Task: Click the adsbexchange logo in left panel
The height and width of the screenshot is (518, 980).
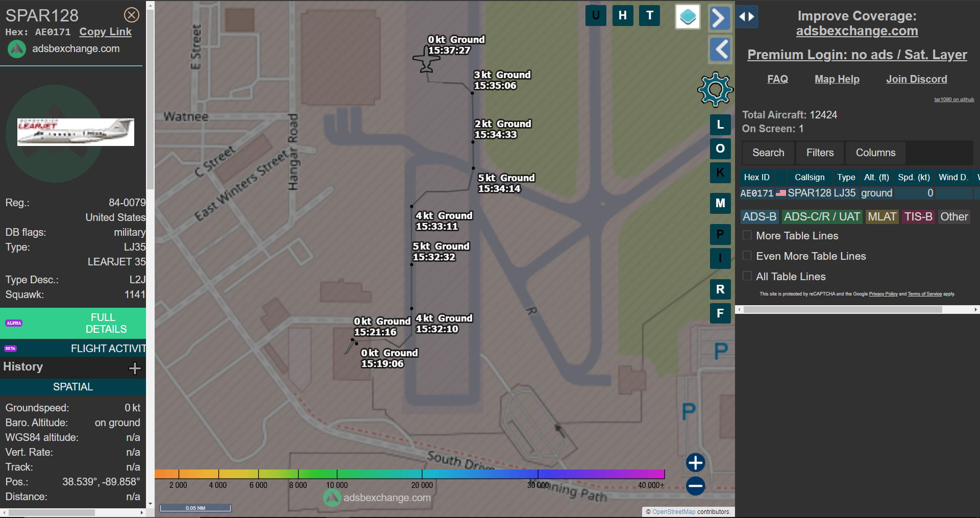Action: point(17,49)
